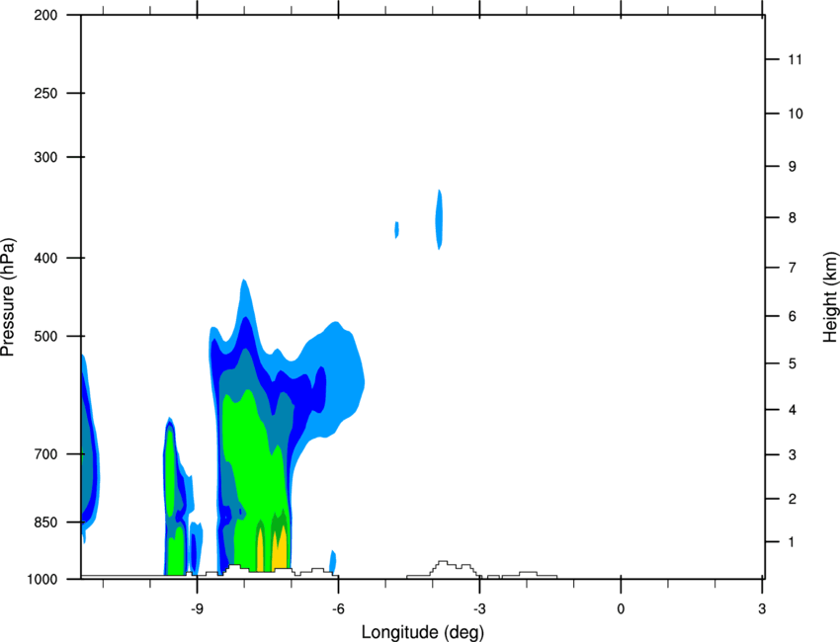
Task: Click the Height (km) axis title
Action: pyautogui.click(x=830, y=296)
